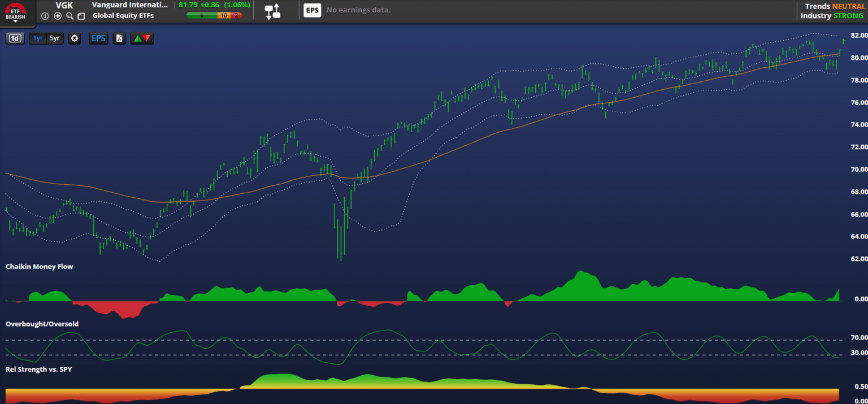Toggle the blue EPS chart overlay
Image resolution: width=868 pixels, height=404 pixels.
click(x=98, y=38)
